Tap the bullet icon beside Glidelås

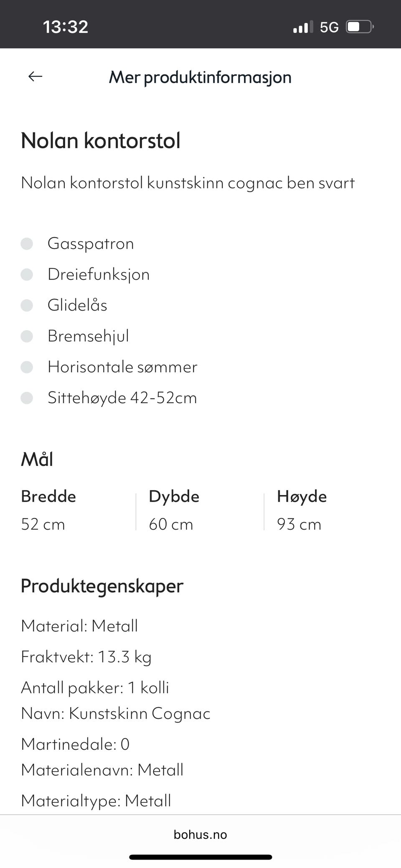coord(28,305)
